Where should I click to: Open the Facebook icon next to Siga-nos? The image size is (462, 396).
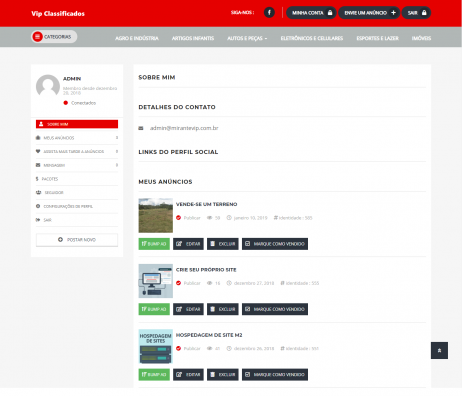coord(269,13)
